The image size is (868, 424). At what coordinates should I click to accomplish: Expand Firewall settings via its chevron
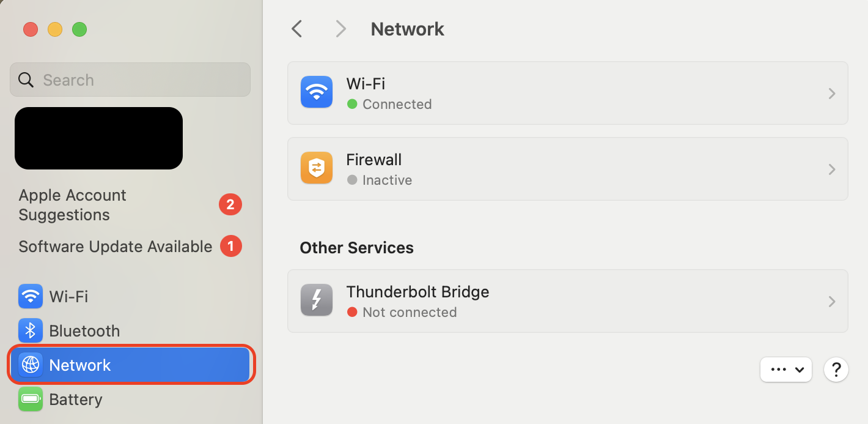831,169
